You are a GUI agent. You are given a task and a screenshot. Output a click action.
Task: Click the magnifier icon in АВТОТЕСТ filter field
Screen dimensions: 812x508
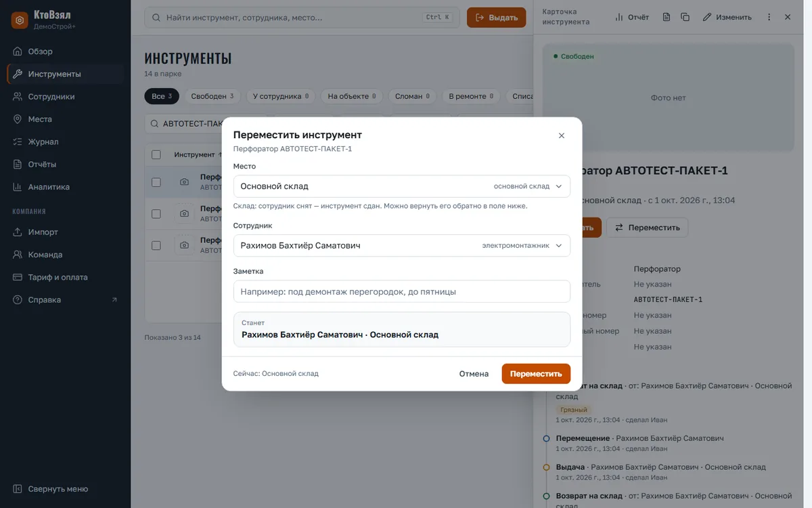pyautogui.click(x=155, y=124)
